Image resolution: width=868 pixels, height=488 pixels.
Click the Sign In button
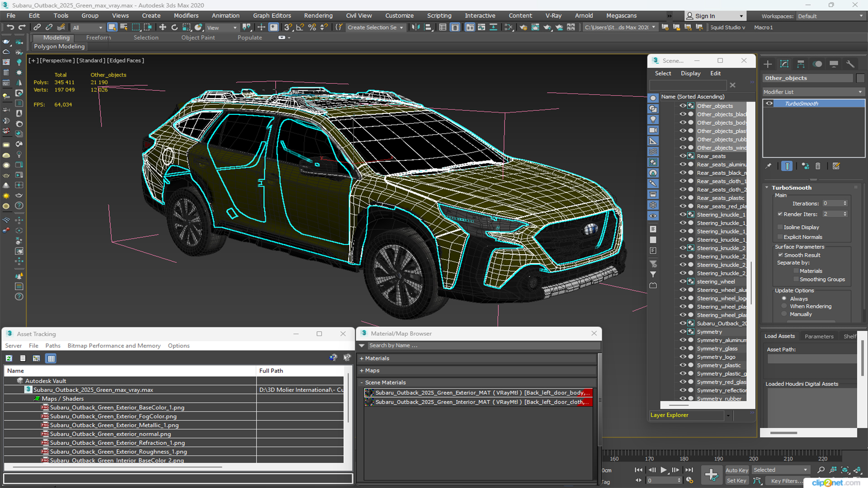[x=715, y=16]
